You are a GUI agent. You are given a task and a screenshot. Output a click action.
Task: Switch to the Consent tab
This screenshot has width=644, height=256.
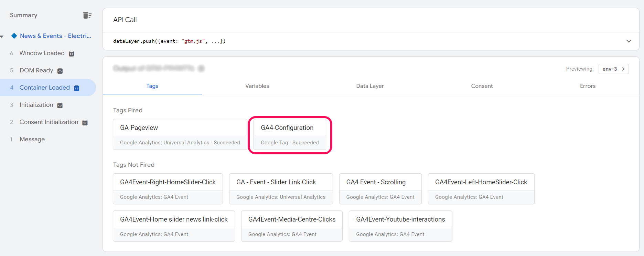point(482,86)
